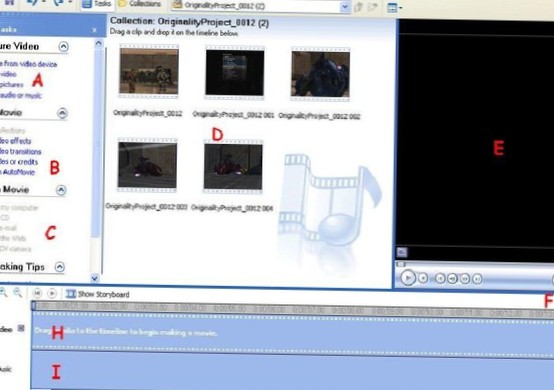
Task: Collapse the Capture Video section
Action: click(x=64, y=47)
